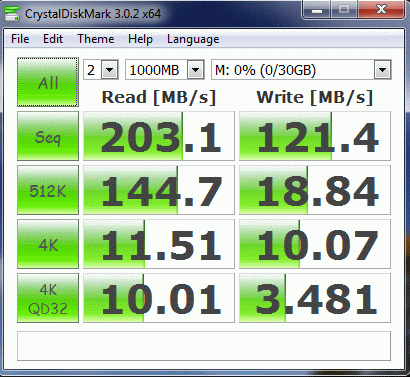Start the 512K benchmark test
The width and height of the screenshot is (410, 377).
pos(48,190)
